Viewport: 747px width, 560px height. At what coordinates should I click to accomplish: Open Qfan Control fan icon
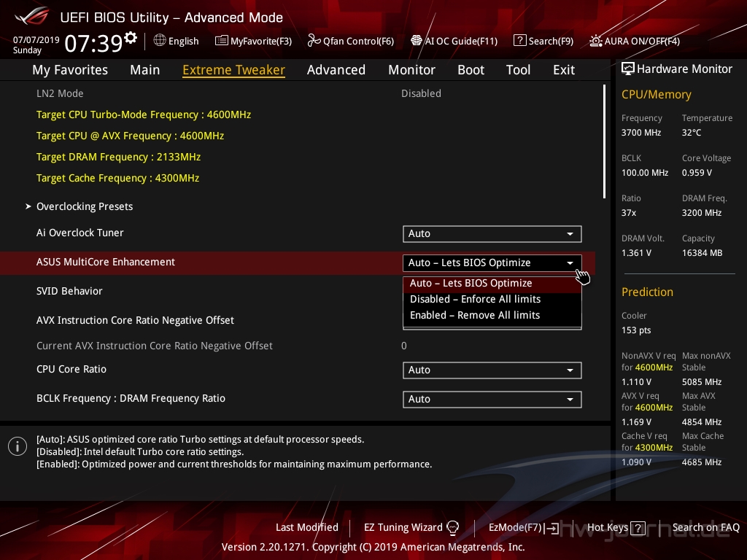click(314, 41)
